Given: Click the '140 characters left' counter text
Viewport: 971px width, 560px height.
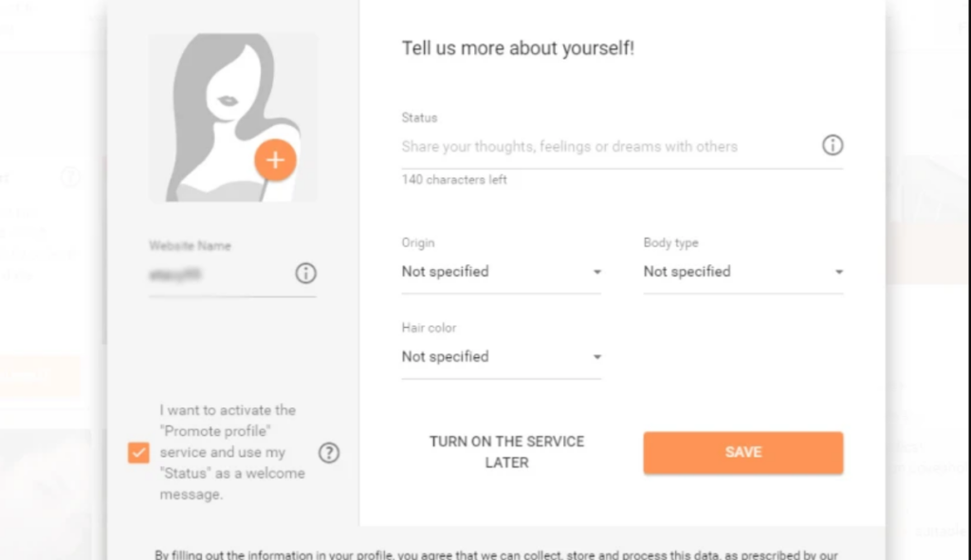Looking at the screenshot, I should pyautogui.click(x=454, y=180).
